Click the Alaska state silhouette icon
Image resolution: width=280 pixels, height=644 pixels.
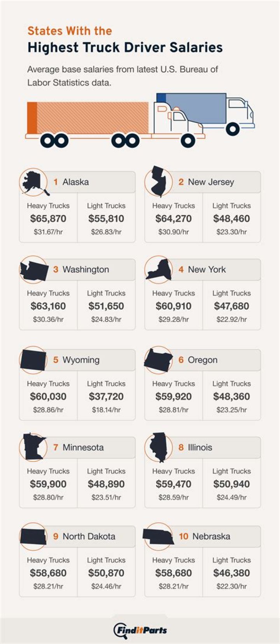33,182
